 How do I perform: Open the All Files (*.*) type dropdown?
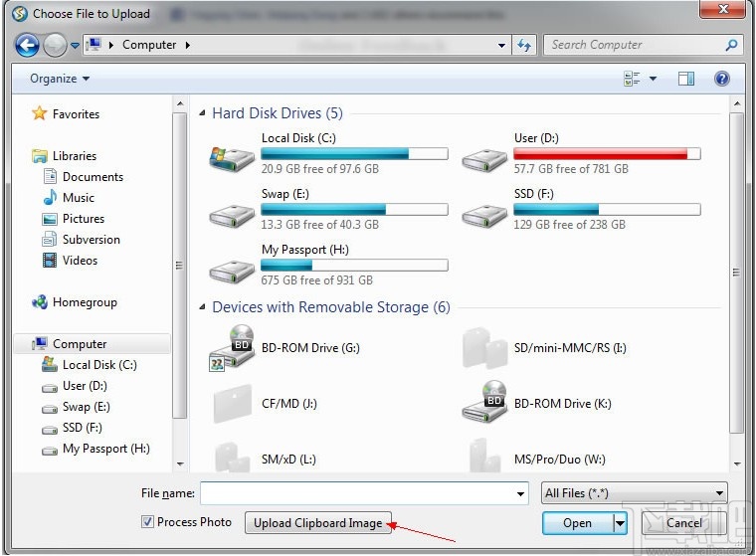point(634,493)
